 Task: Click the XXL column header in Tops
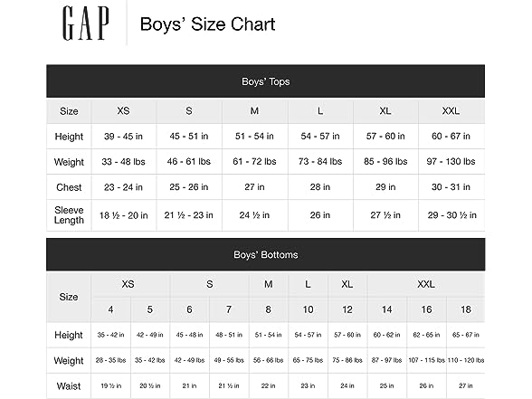(x=451, y=111)
